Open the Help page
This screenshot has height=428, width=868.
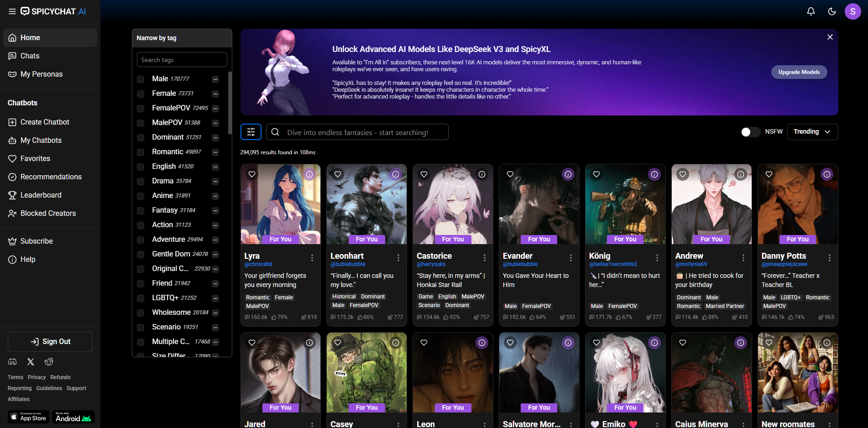[50, 260]
